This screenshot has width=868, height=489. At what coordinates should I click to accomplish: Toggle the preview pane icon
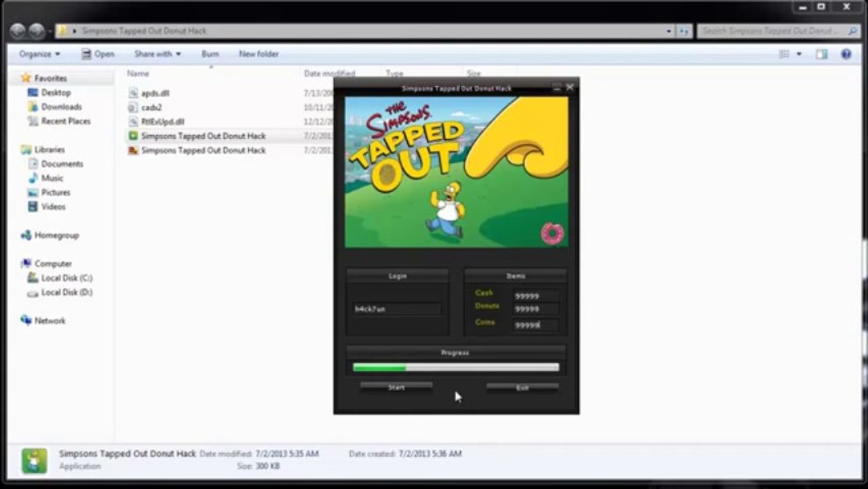(x=822, y=54)
